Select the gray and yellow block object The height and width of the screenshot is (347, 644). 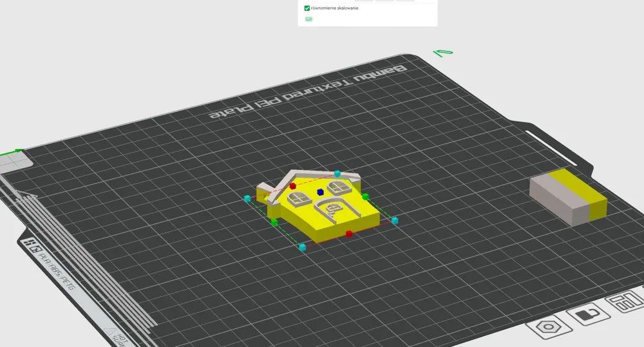(x=568, y=196)
